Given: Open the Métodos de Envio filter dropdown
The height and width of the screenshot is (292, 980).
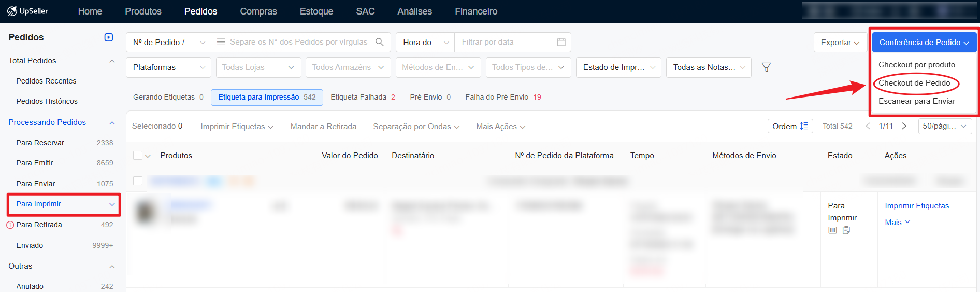Looking at the screenshot, I should [x=438, y=67].
